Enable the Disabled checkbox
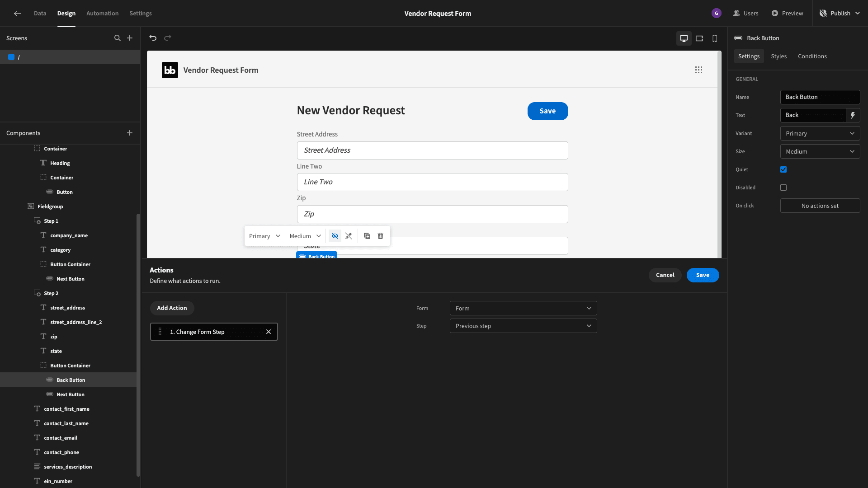Viewport: 868px width, 488px height. pyautogui.click(x=783, y=188)
